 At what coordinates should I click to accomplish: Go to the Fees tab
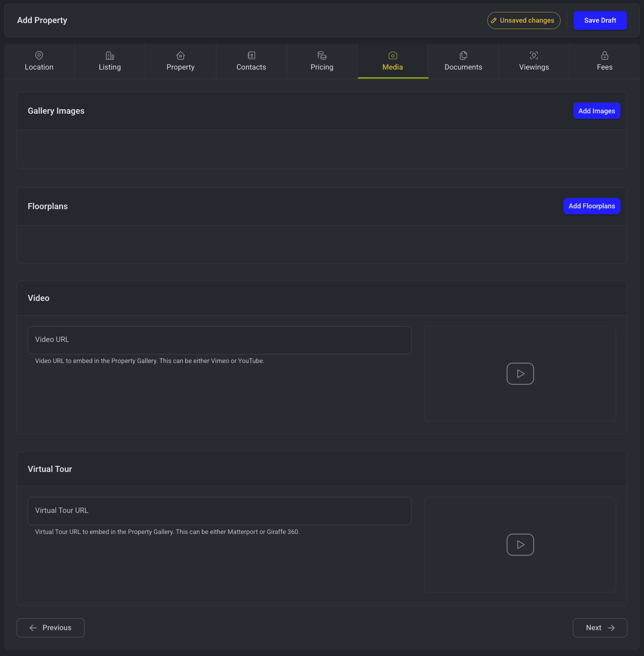[605, 62]
